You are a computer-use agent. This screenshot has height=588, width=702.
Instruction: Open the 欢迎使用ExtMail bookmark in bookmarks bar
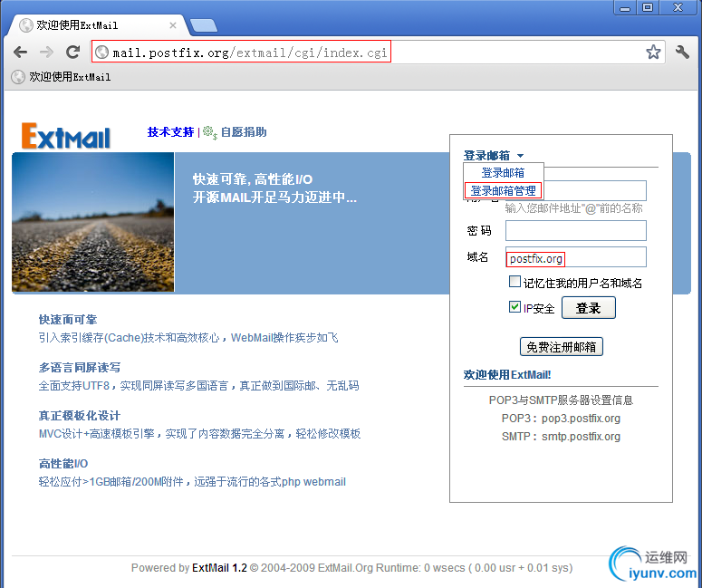pos(61,77)
